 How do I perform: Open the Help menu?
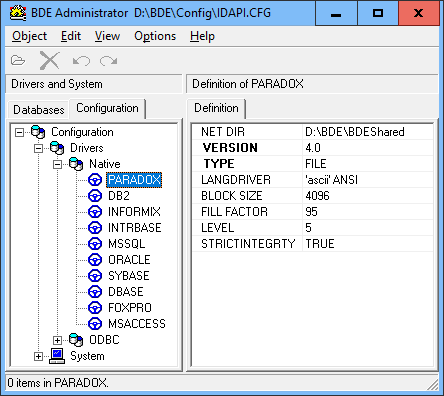pos(202,36)
